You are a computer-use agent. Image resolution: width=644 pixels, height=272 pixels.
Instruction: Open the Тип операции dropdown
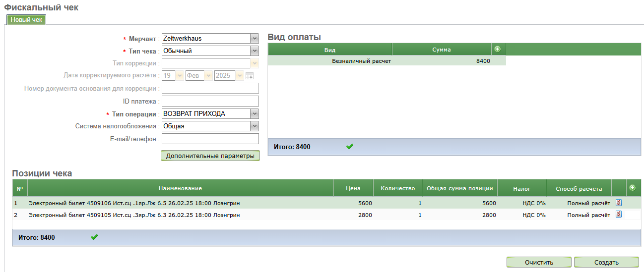click(255, 113)
